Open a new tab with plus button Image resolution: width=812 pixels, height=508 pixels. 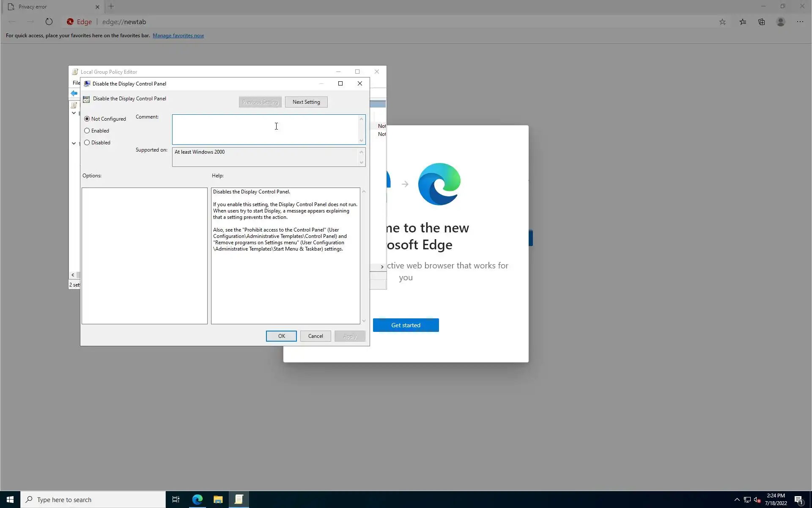click(x=111, y=6)
